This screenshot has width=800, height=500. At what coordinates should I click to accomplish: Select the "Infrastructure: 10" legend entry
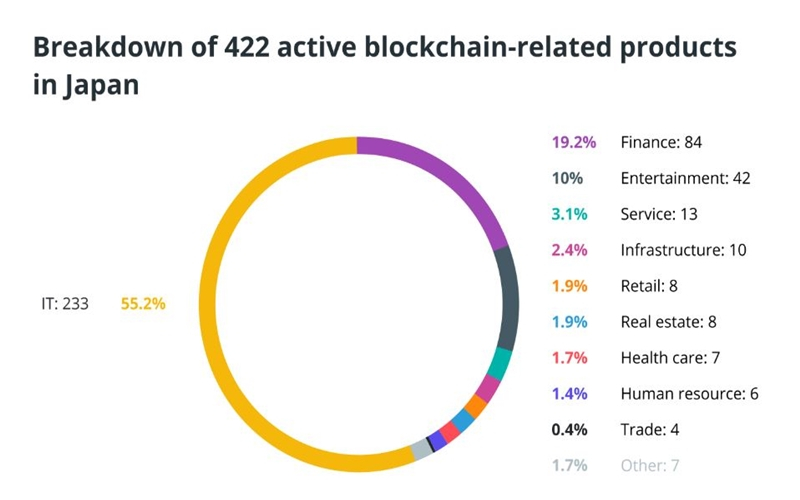point(683,250)
